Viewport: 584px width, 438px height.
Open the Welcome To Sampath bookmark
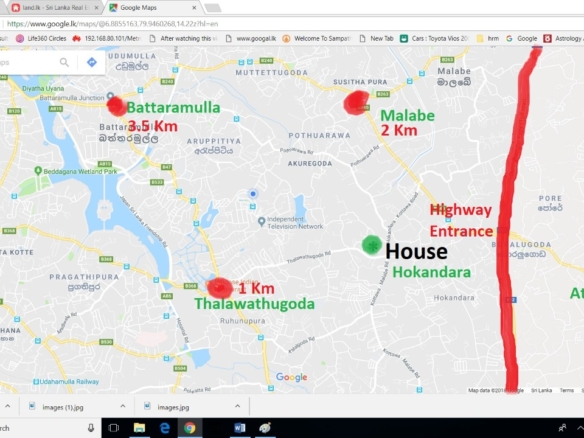point(317,38)
